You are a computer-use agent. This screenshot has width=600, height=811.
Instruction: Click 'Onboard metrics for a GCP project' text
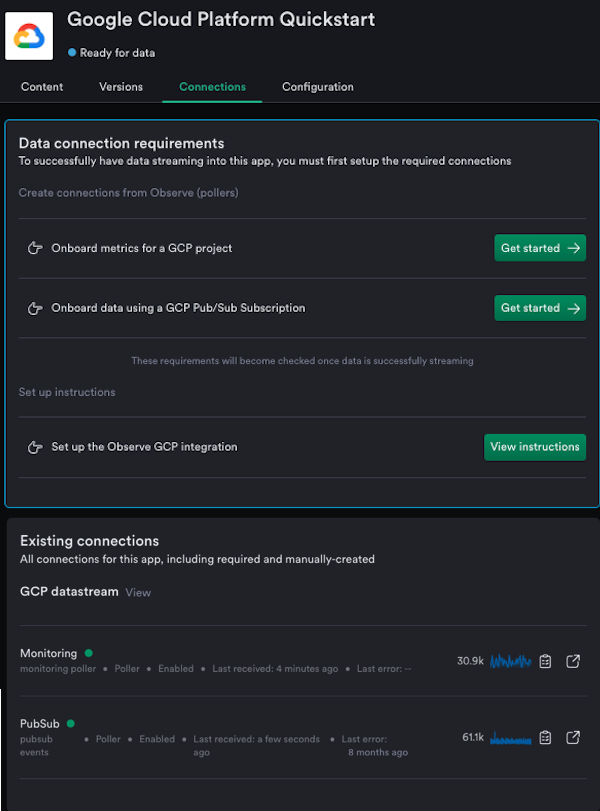(142, 248)
